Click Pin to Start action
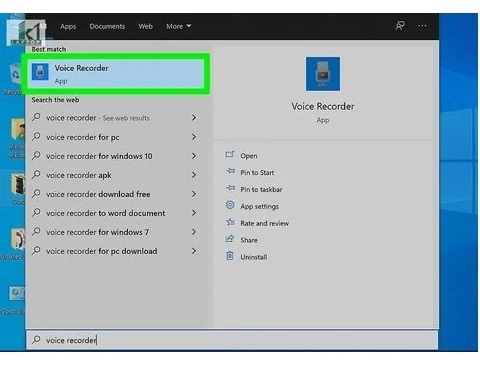480x376 pixels. pyautogui.click(x=257, y=173)
